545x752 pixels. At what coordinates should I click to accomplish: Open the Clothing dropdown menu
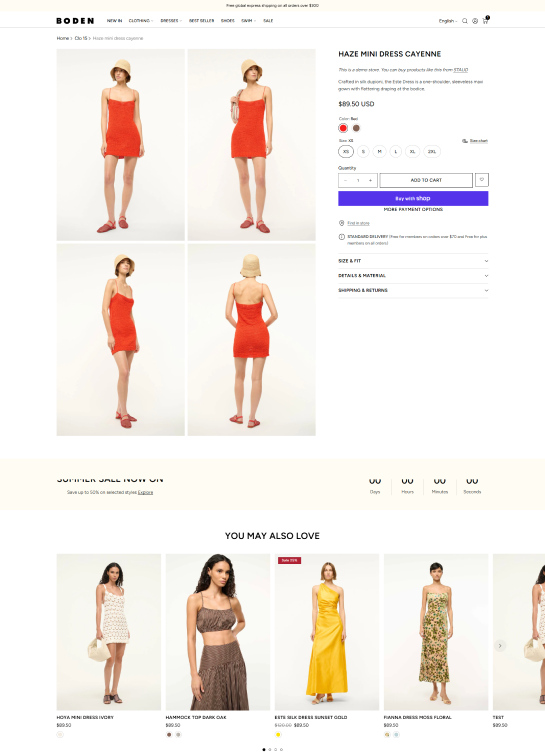pos(141,21)
